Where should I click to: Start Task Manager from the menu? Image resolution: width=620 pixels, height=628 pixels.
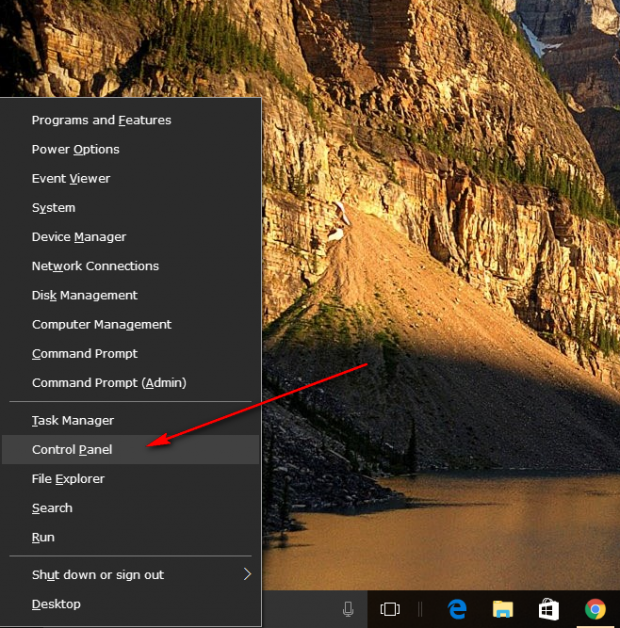tap(73, 421)
